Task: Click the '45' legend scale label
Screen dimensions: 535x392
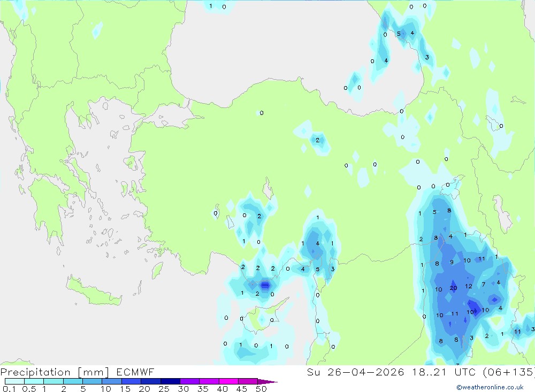Action: (242, 389)
